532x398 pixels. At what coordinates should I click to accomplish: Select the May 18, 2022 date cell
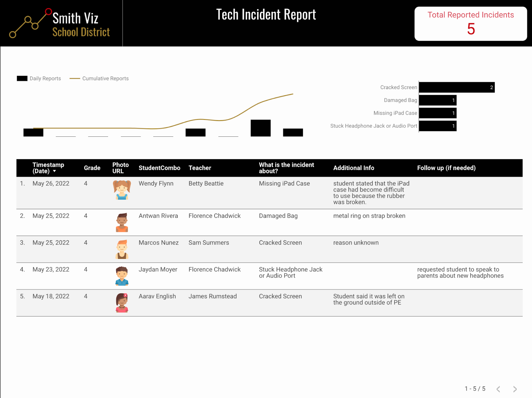(51, 296)
